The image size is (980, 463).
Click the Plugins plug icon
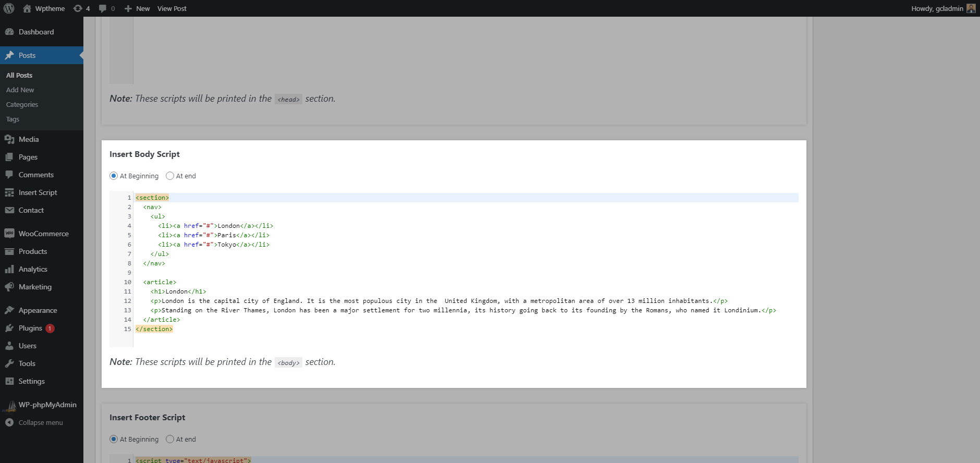pyautogui.click(x=9, y=328)
